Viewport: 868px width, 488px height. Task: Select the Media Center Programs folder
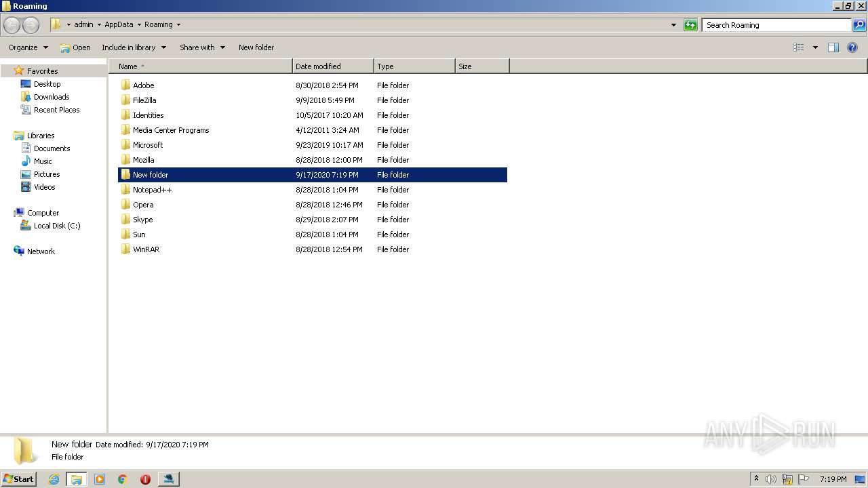171,130
